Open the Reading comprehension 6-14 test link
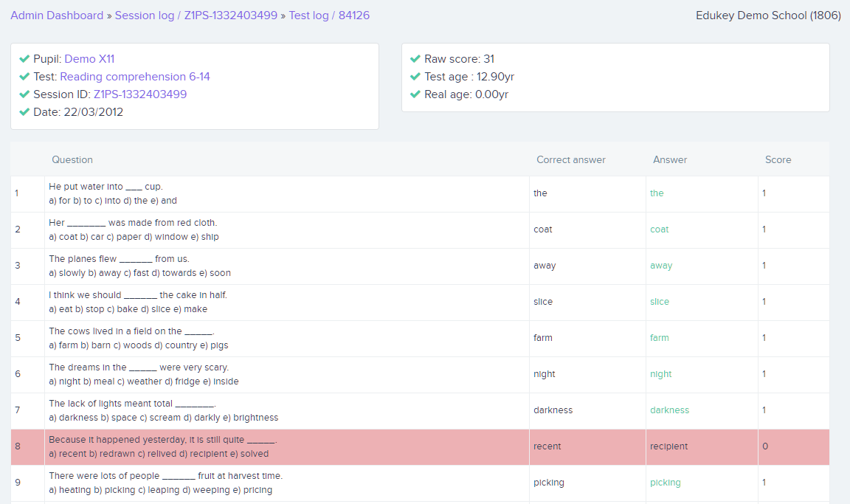Image resolution: width=850 pixels, height=504 pixels. tap(135, 77)
